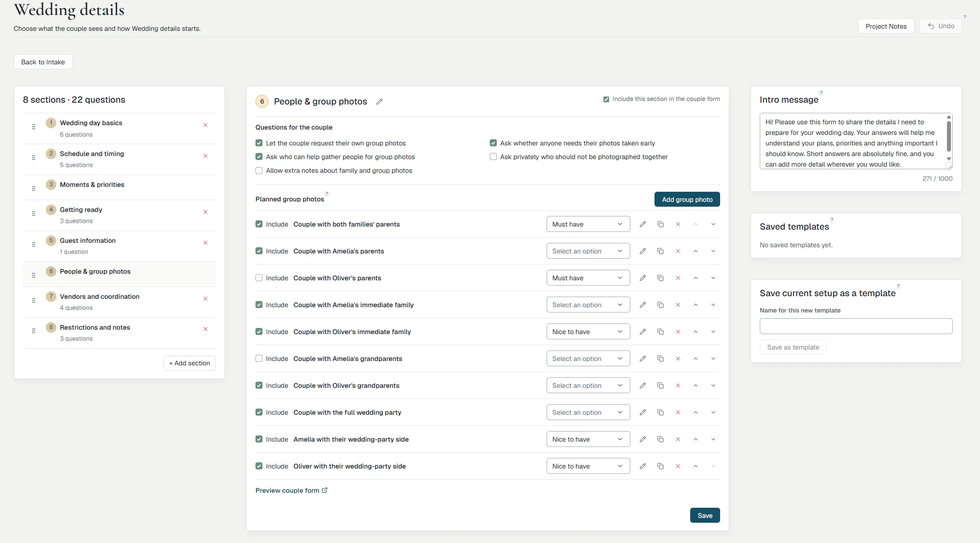Open priority dropdown for Couple with the full wedding party

coord(588,413)
